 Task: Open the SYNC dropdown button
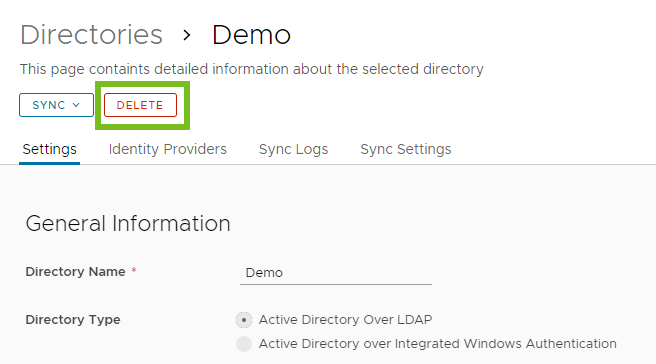pyautogui.click(x=56, y=105)
